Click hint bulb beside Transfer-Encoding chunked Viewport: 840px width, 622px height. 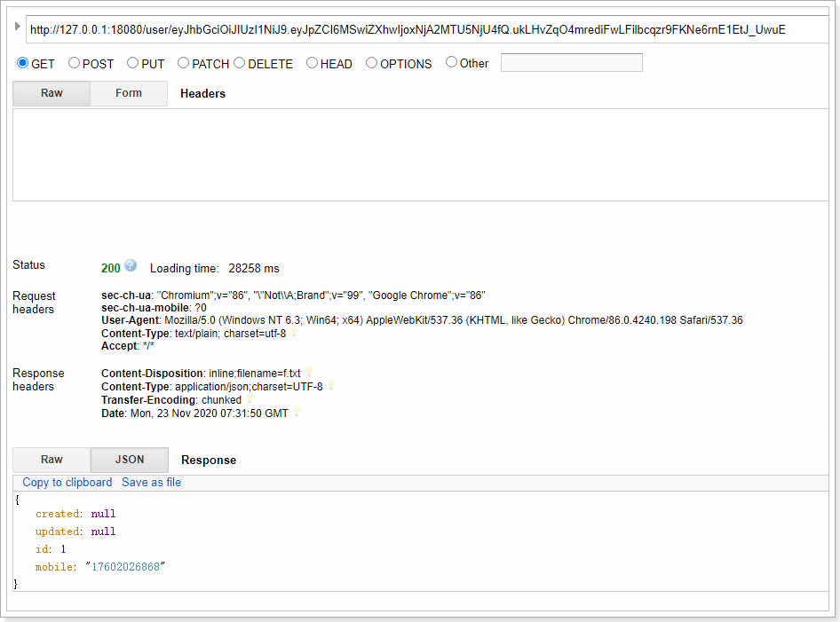coord(250,400)
